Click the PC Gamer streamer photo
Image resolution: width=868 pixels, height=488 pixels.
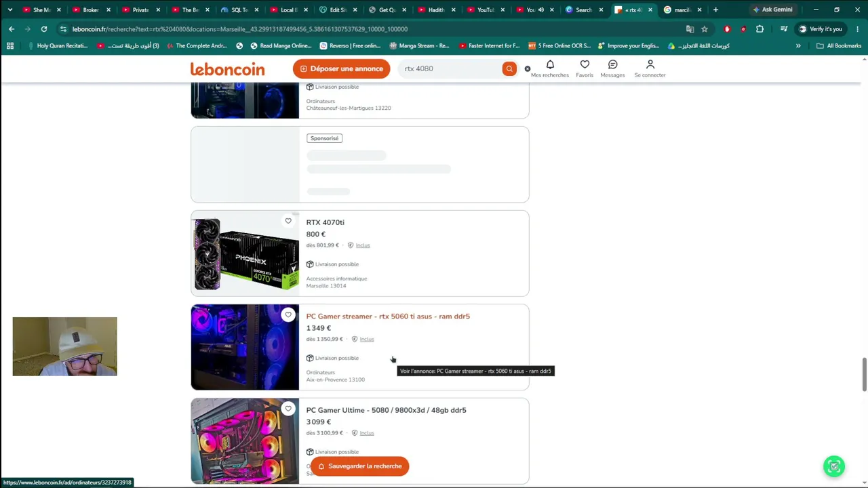tap(245, 347)
